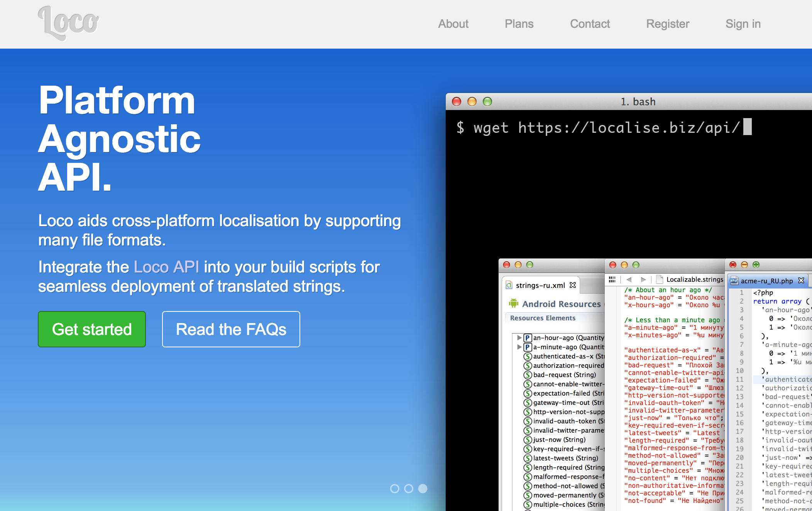Screen dimensions: 812x511
Task: Select the first carousel dot
Action: 394,489
